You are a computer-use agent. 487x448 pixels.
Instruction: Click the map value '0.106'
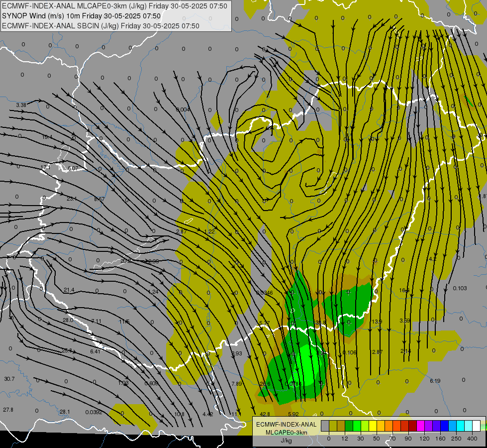click(x=349, y=352)
